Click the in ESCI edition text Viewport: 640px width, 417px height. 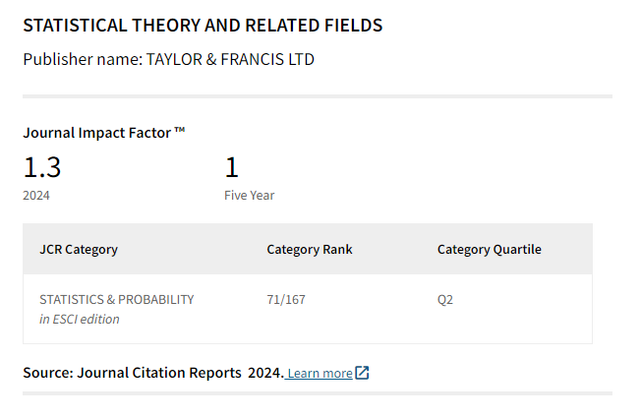point(79,319)
